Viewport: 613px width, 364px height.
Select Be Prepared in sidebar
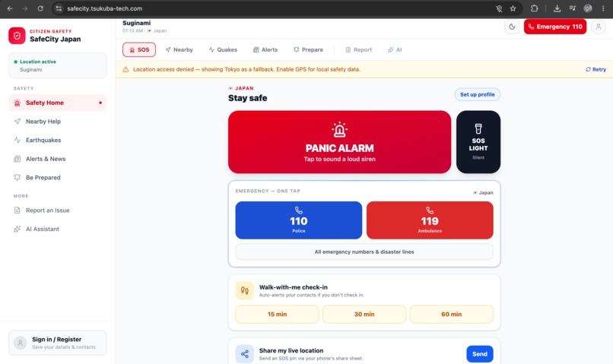coord(58,177)
